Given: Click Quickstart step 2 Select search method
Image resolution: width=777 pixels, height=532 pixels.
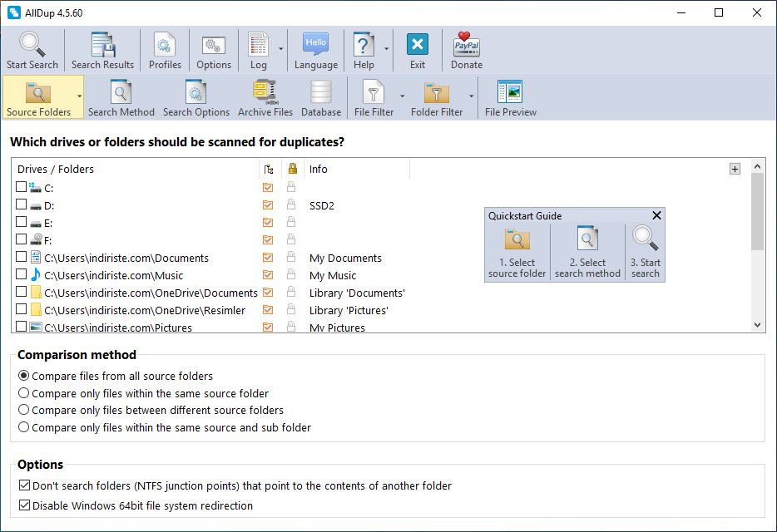Looking at the screenshot, I should [x=587, y=253].
